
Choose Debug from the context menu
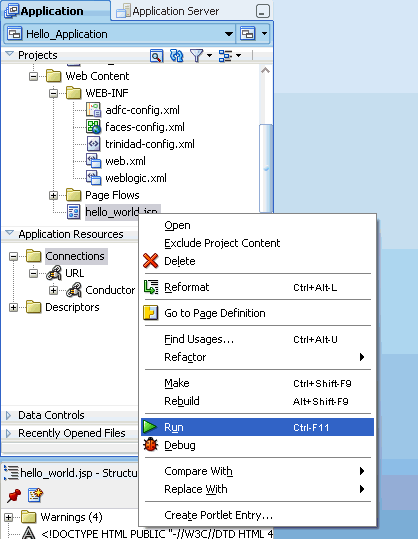click(257, 446)
